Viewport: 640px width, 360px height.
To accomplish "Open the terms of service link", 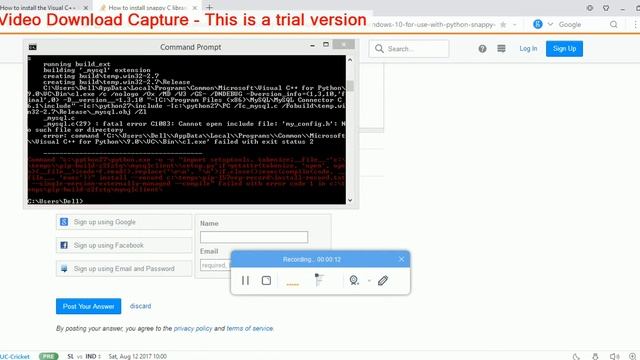I will tap(250, 328).
